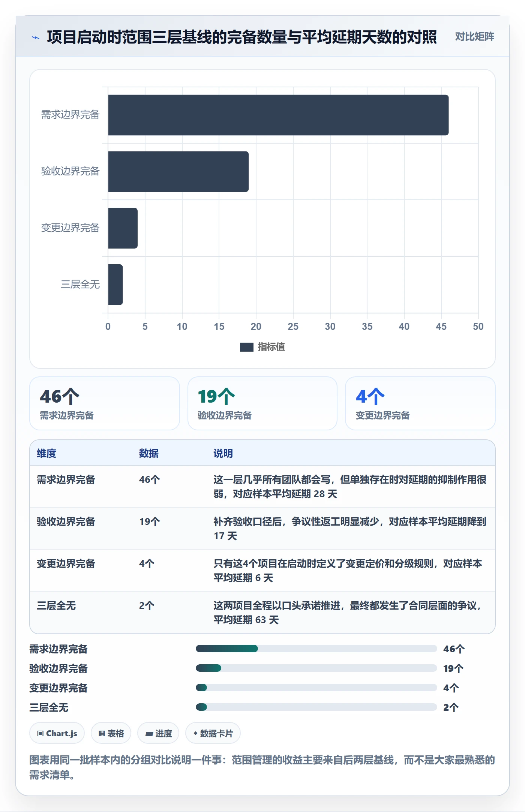Click the description mentioning 平均延期 63 天

pos(348,613)
